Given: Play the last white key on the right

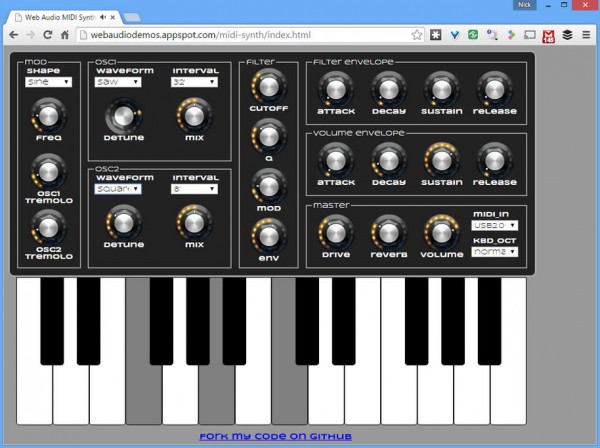Looking at the screenshot, I should (x=509, y=394).
